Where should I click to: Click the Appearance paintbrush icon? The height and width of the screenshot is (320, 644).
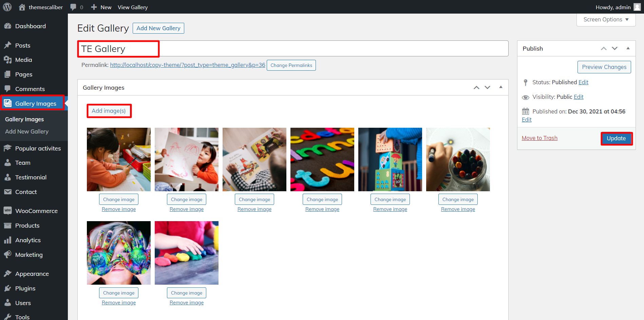click(7, 274)
